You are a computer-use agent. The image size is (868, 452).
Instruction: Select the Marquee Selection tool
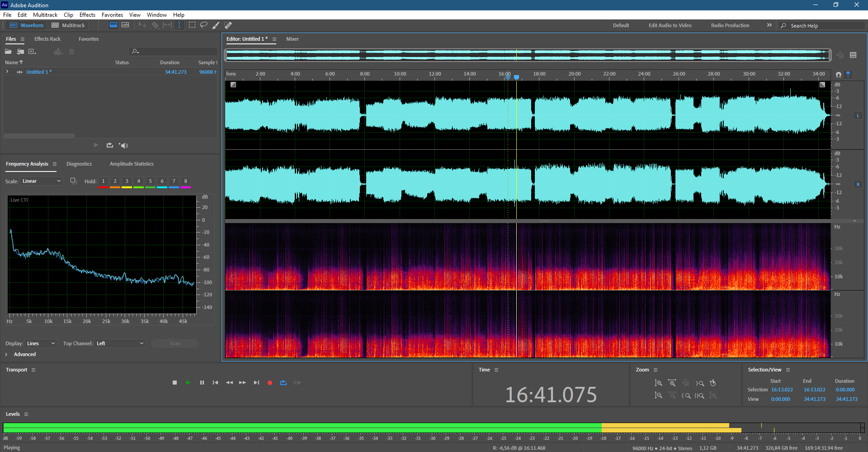point(192,25)
